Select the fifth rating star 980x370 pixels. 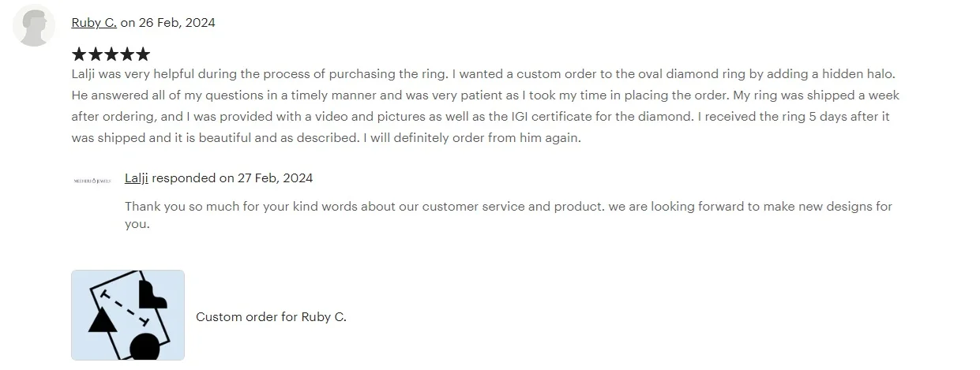coord(142,54)
